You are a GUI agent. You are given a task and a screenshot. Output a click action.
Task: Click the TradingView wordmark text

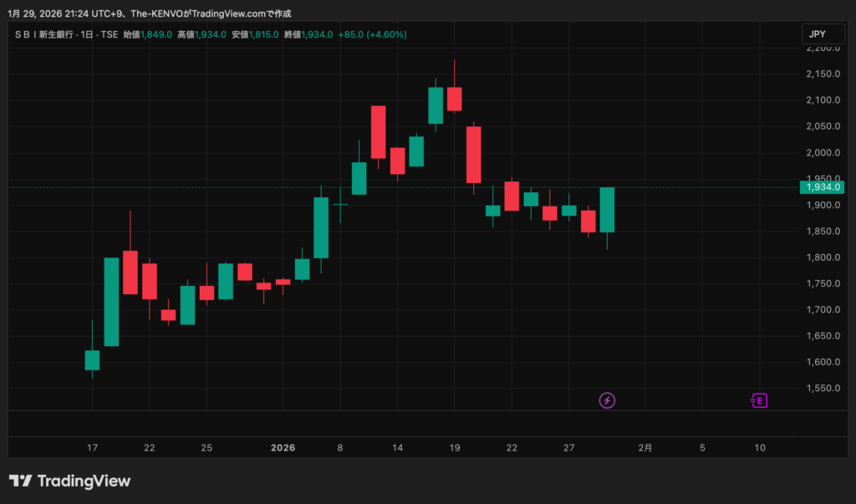click(84, 481)
